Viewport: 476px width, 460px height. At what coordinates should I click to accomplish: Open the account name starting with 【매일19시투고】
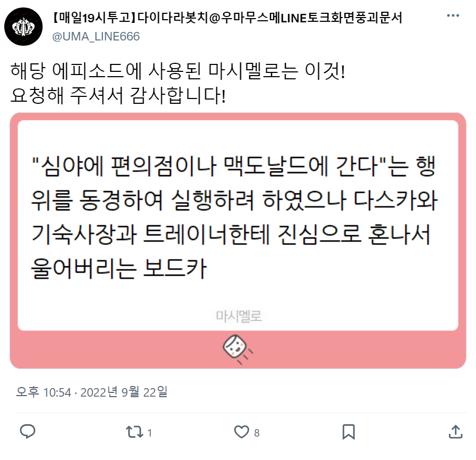[227, 18]
